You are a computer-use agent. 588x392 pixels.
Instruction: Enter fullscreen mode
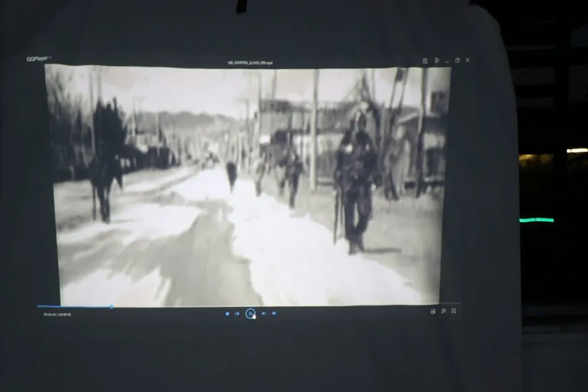click(454, 311)
